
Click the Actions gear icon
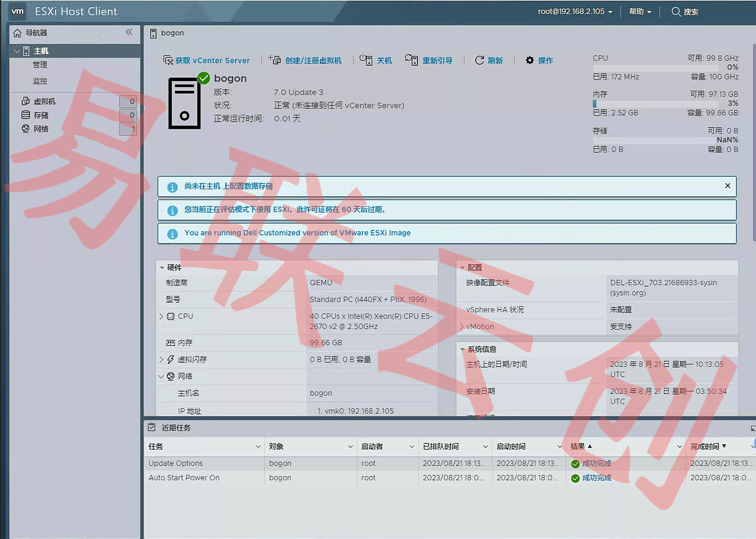click(x=530, y=60)
